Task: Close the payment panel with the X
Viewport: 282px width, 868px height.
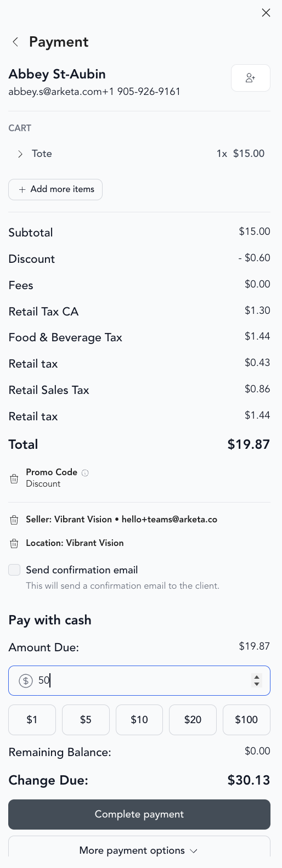Action: tap(266, 13)
